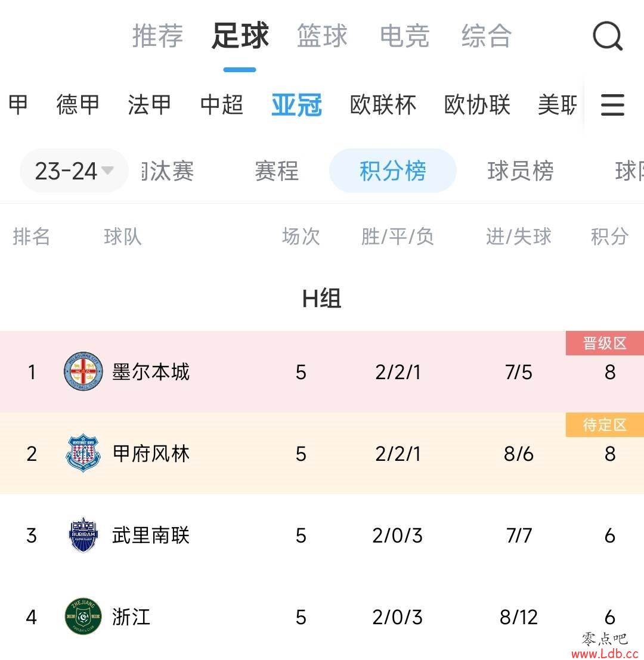Tap the Melbourne City club crest
The width and height of the screenshot is (644, 660).
(x=83, y=371)
